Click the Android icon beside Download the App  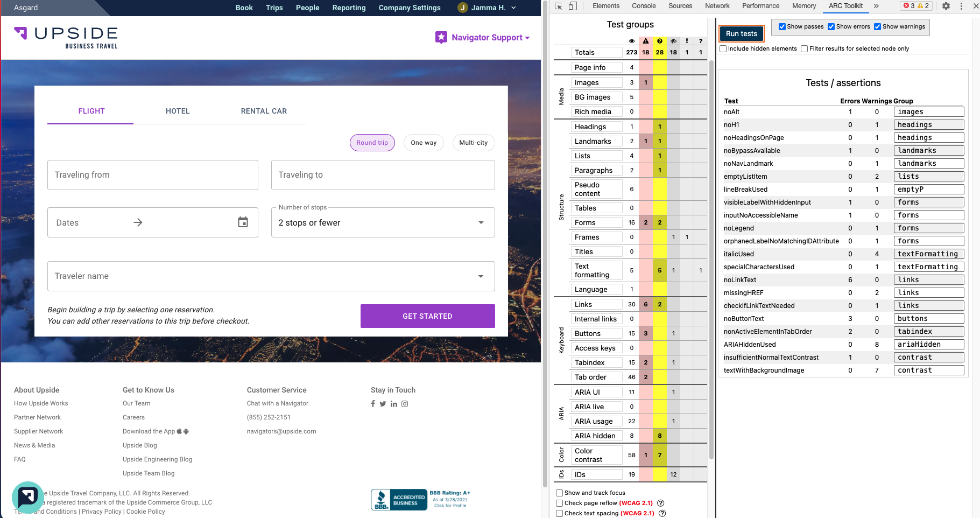186,431
